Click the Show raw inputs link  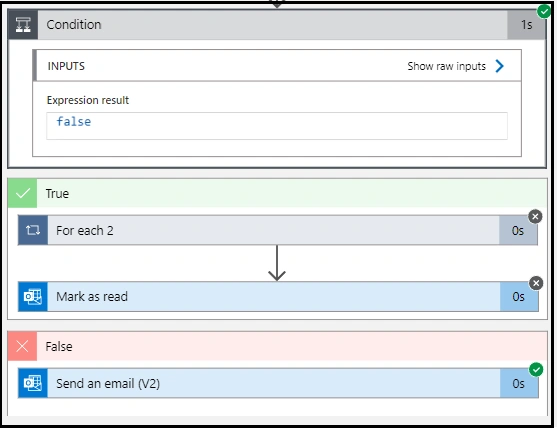pos(447,66)
